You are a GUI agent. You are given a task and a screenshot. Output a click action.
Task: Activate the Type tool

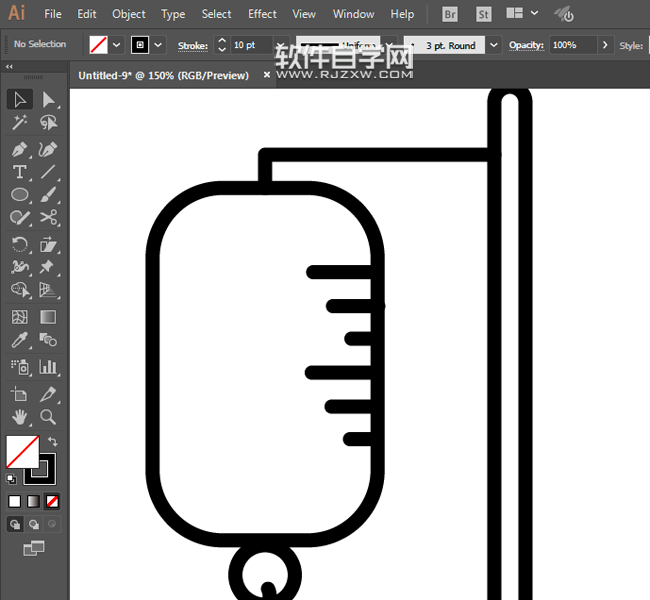pos(19,173)
